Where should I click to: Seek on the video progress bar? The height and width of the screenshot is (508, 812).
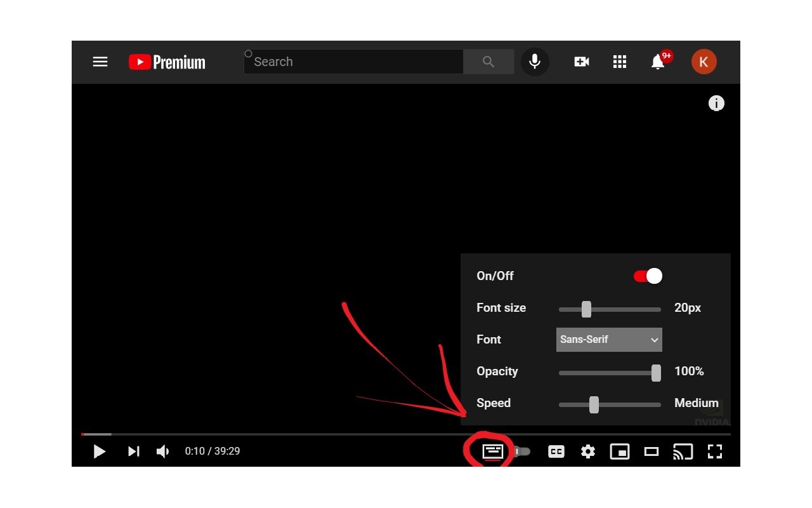click(x=406, y=434)
